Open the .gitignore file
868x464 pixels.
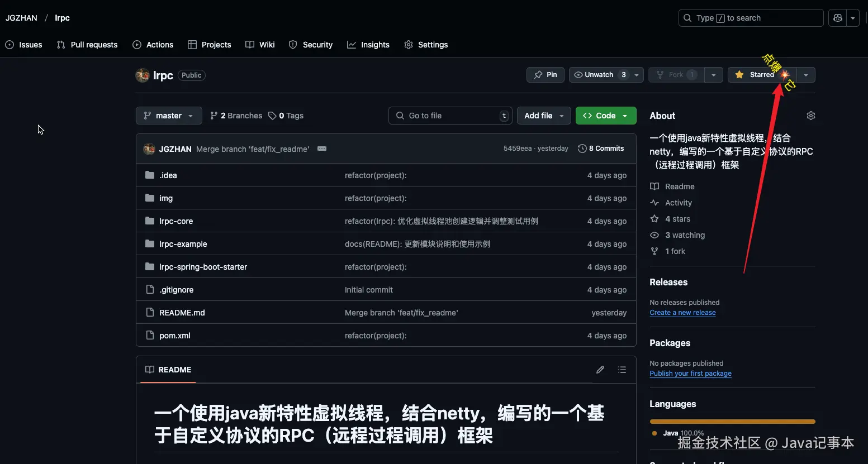click(x=177, y=290)
